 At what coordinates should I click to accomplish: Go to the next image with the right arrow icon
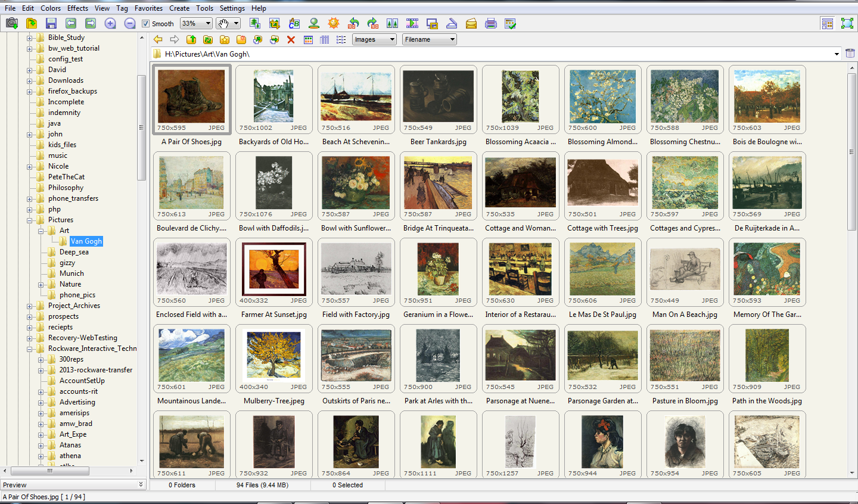pyautogui.click(x=91, y=23)
